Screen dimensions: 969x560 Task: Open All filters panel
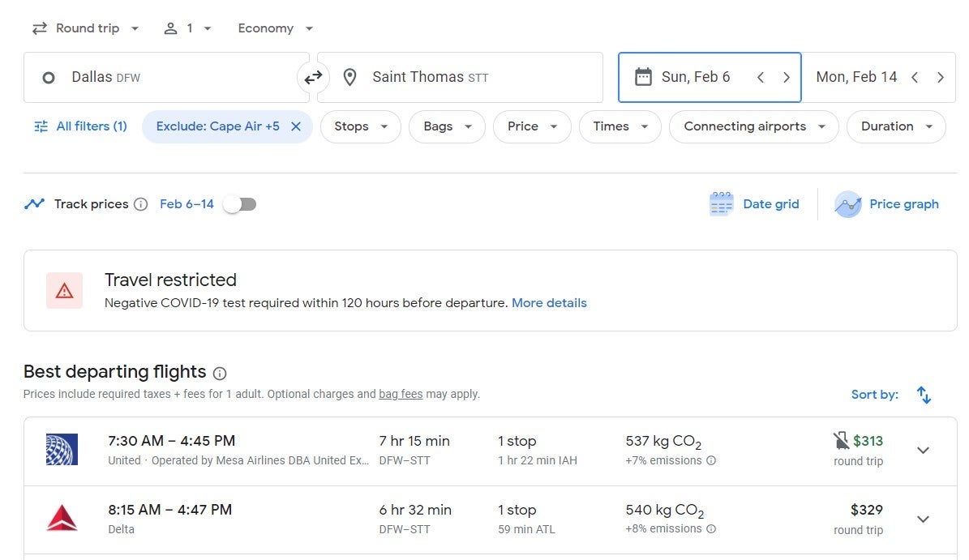click(80, 126)
